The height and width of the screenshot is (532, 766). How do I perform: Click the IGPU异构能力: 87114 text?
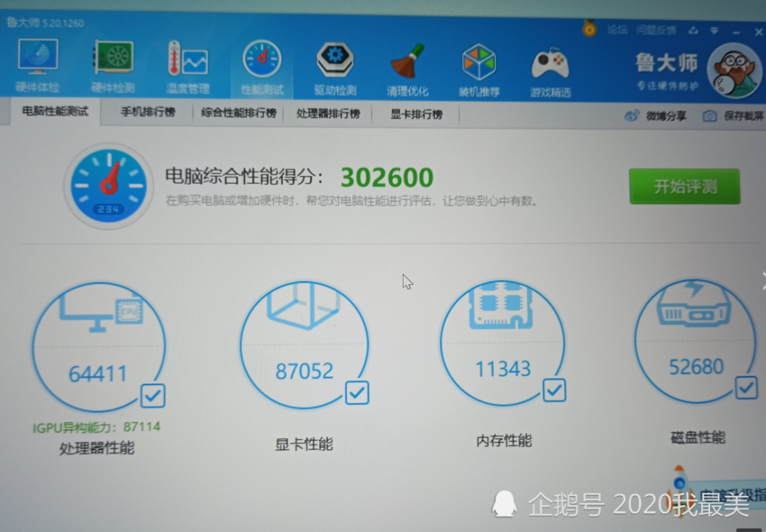click(x=97, y=428)
